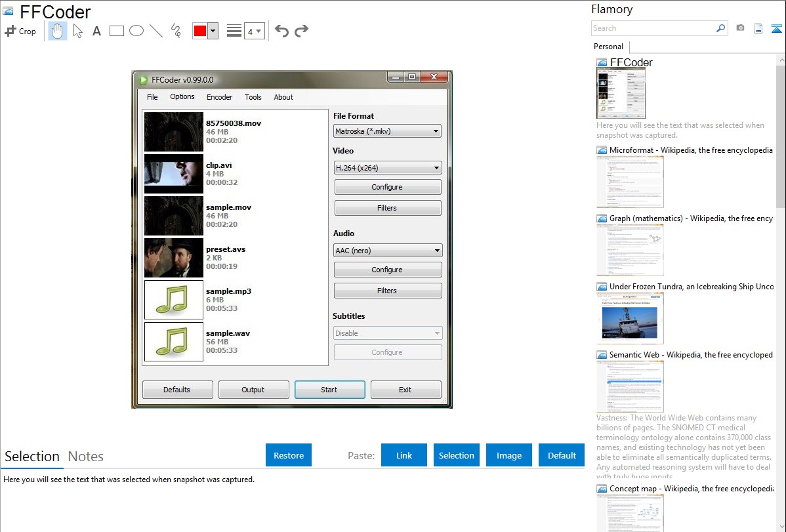
Task: Click the FFCoder icon beside page title
Action: pyautogui.click(x=8, y=11)
